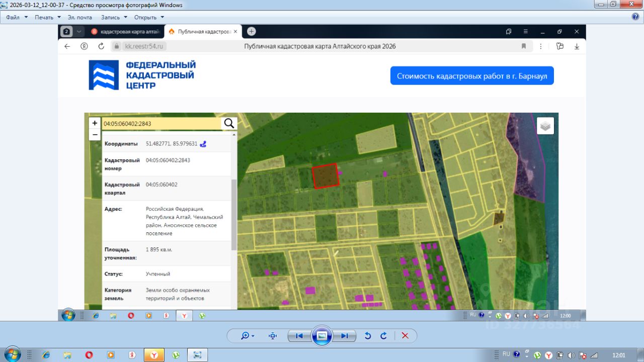This screenshot has width=644, height=362.
Task: Open the three-dot page menu
Action: click(x=541, y=46)
